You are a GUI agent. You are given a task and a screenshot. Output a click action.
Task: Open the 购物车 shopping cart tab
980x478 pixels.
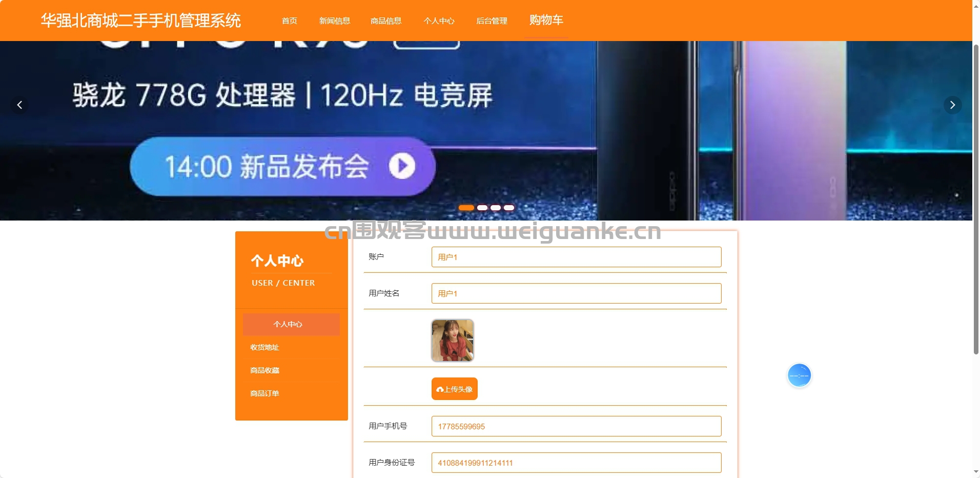point(546,20)
